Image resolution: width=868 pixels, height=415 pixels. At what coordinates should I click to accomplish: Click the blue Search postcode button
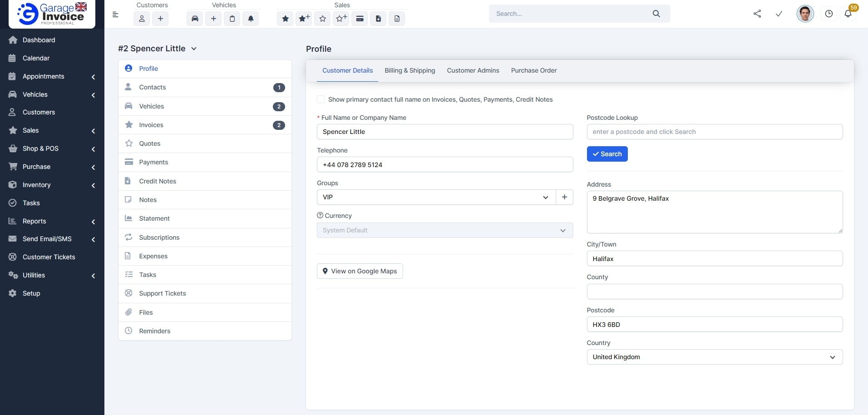point(607,154)
